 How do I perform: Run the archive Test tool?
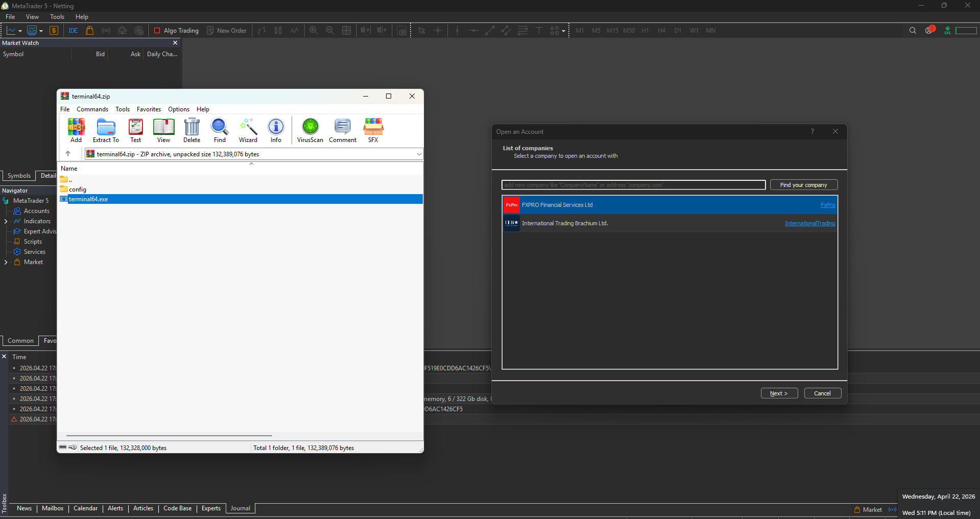click(x=135, y=130)
